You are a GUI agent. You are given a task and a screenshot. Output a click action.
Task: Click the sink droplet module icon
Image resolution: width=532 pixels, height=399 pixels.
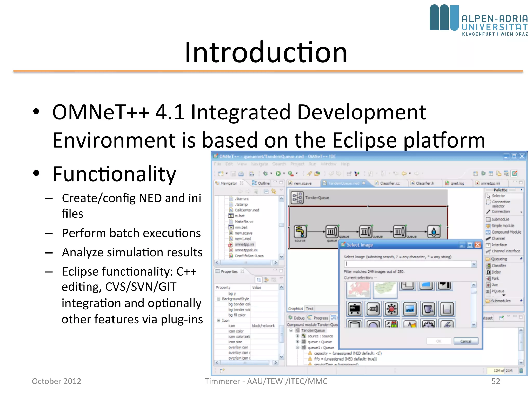[434, 231]
